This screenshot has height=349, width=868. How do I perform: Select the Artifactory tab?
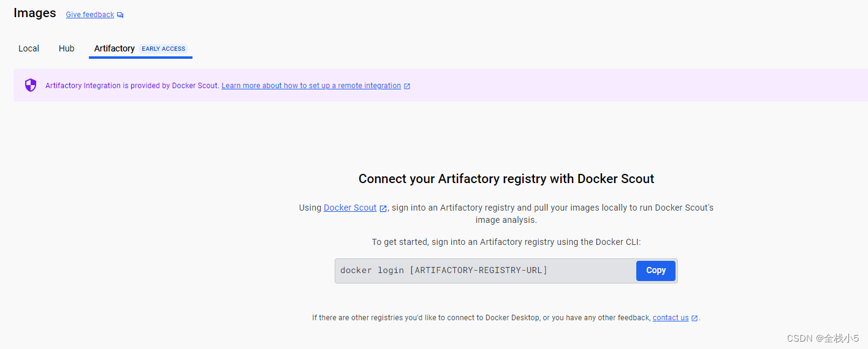point(115,48)
